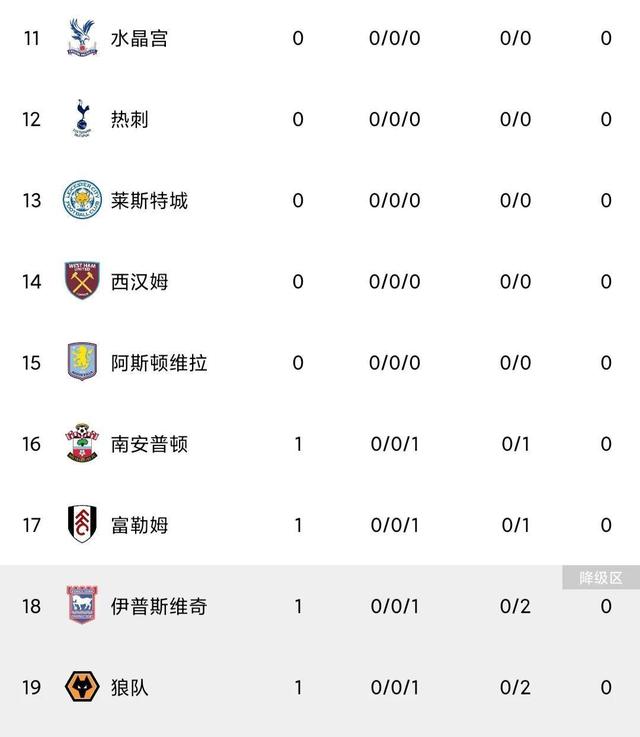The width and height of the screenshot is (640, 737).
Task: Select the Aston Villa club crest
Action: 82,362
